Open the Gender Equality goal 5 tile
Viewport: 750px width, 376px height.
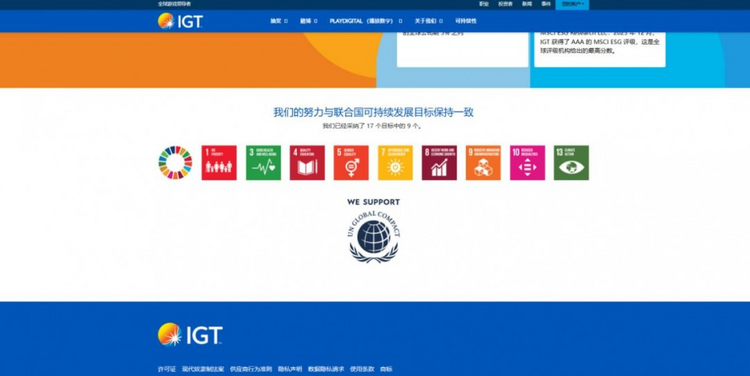click(351, 163)
